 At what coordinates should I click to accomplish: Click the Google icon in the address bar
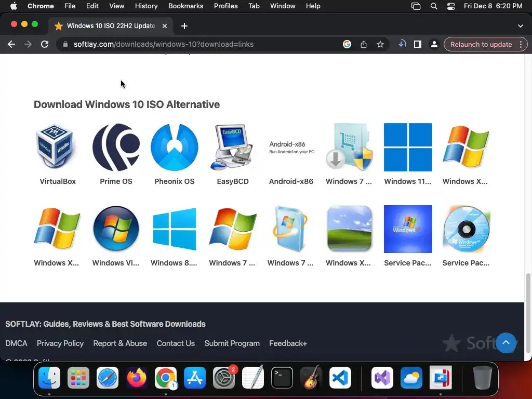pos(347,44)
